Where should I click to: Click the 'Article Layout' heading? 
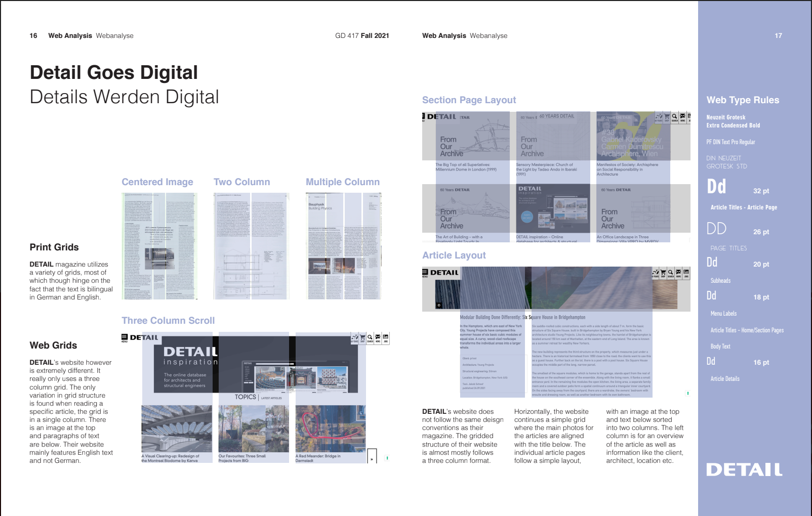click(454, 255)
